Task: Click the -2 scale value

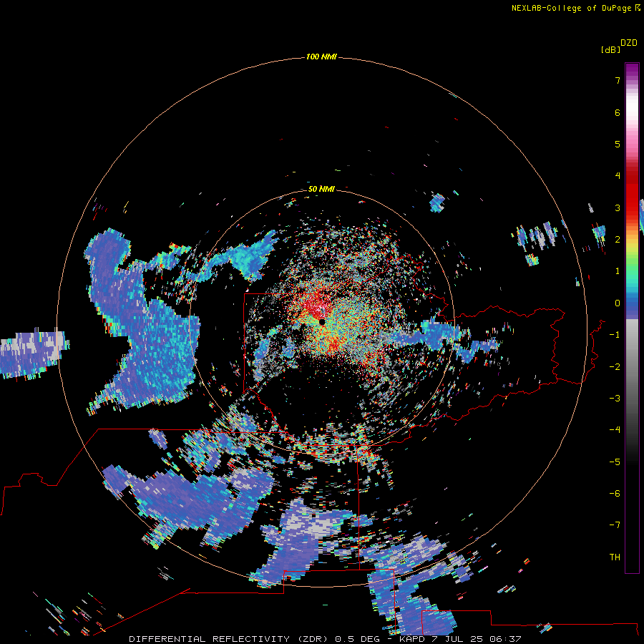Action: [x=615, y=367]
